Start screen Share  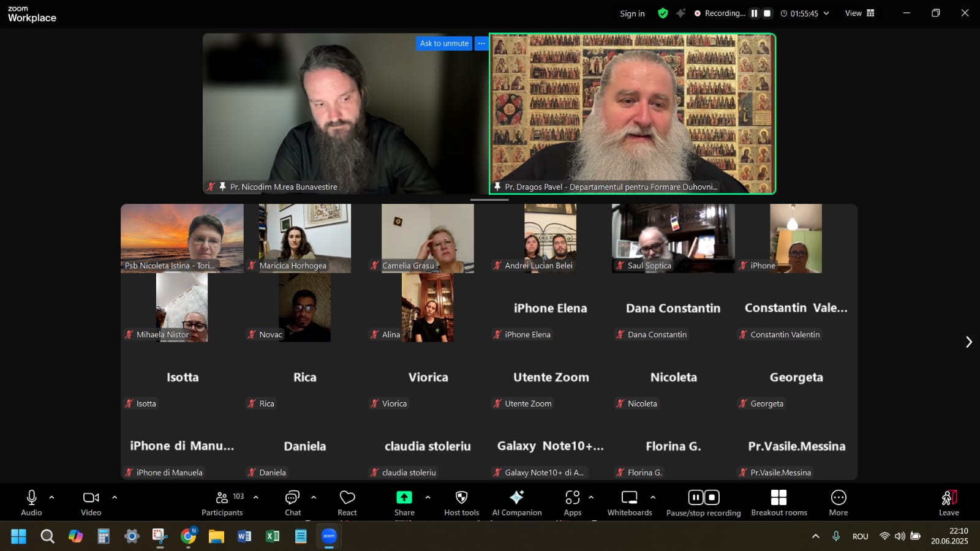click(x=404, y=502)
